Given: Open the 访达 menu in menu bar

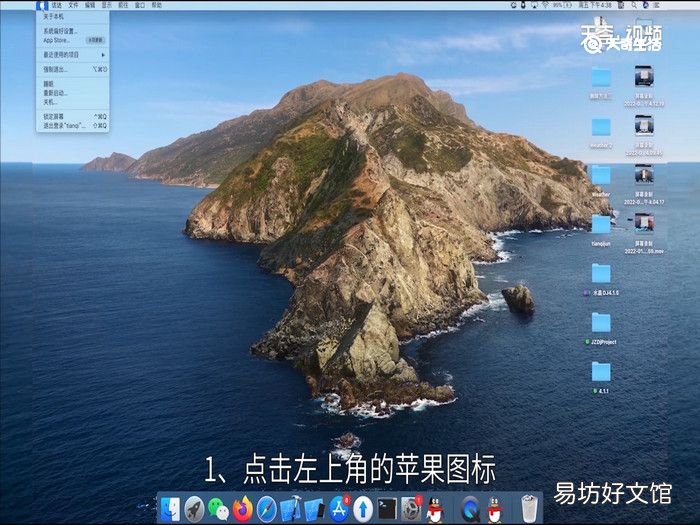Looking at the screenshot, I should click(56, 5).
